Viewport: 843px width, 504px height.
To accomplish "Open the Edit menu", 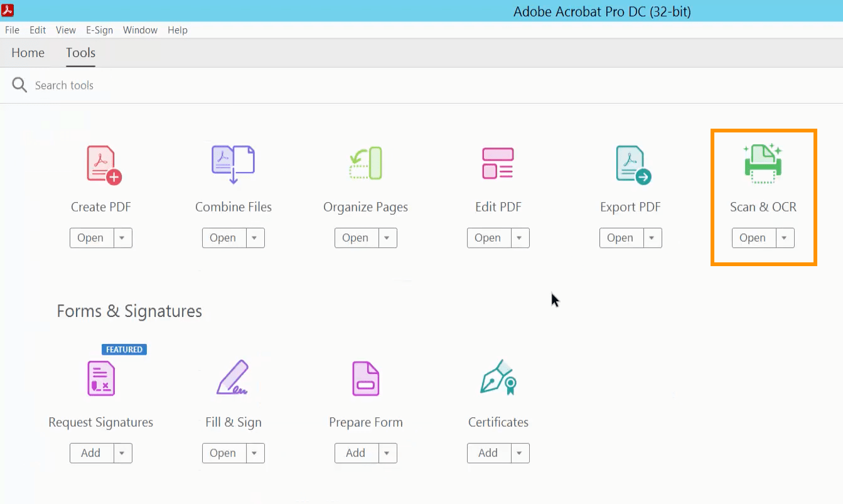I will tap(38, 30).
